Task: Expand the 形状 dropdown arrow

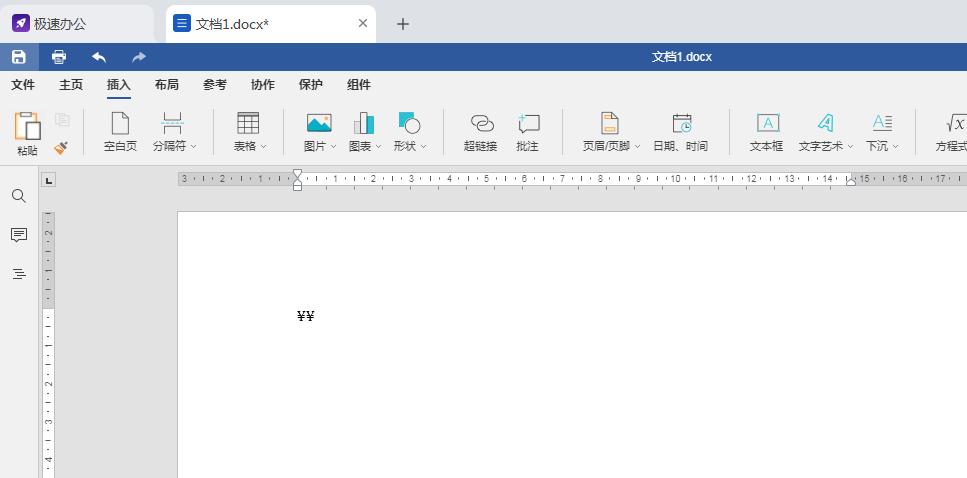Action: coord(424,147)
